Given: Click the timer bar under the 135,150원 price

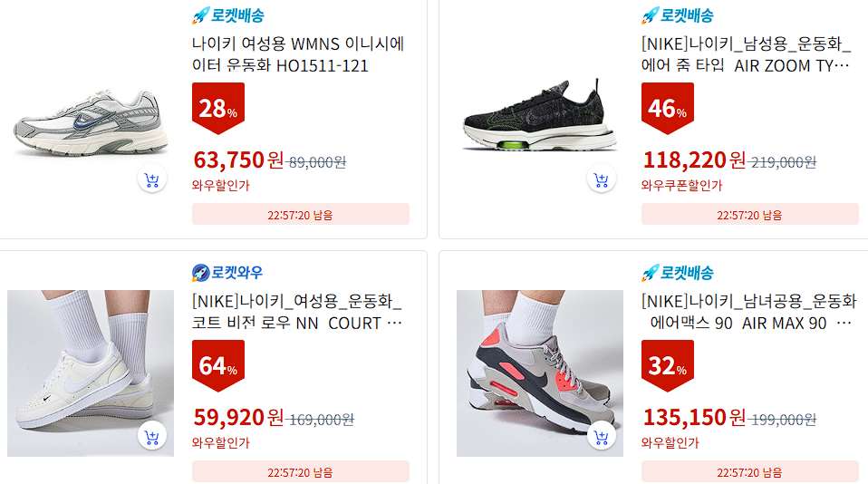Looking at the screenshot, I should pos(749,472).
